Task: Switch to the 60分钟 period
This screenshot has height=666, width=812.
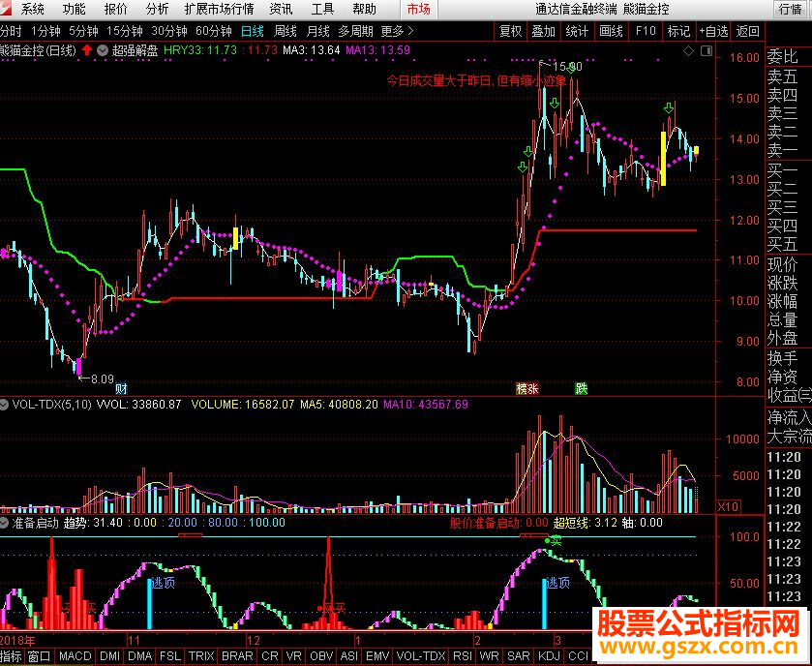Action: coord(213,32)
